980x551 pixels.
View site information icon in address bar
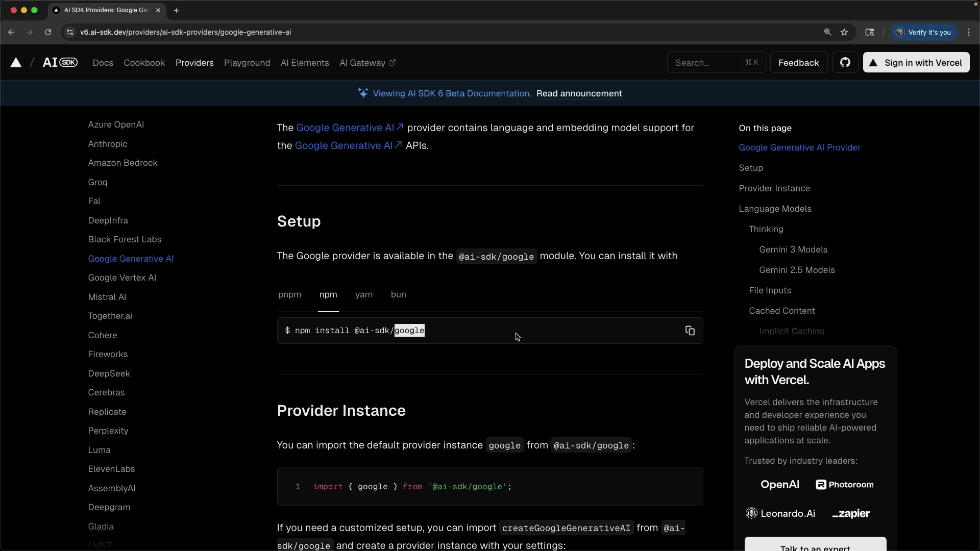coord(70,32)
